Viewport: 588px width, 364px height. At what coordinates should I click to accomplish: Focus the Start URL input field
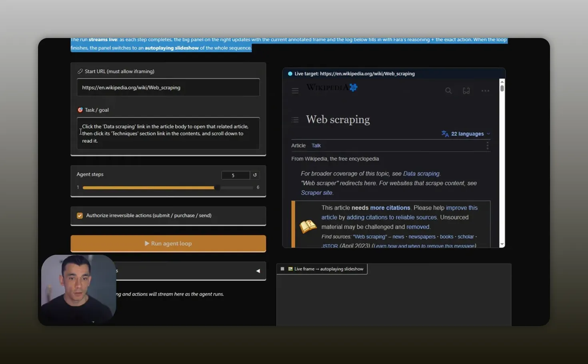coord(168,87)
